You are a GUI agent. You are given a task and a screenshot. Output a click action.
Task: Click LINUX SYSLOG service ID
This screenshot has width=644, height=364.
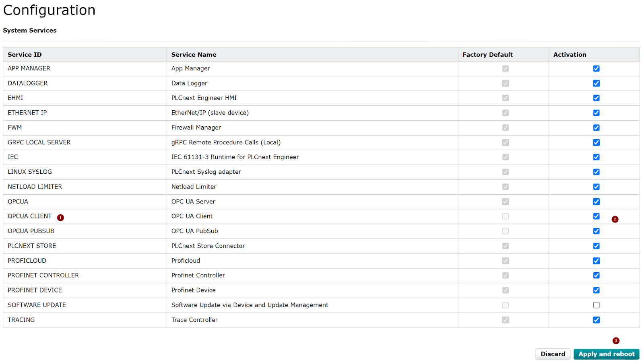30,172
